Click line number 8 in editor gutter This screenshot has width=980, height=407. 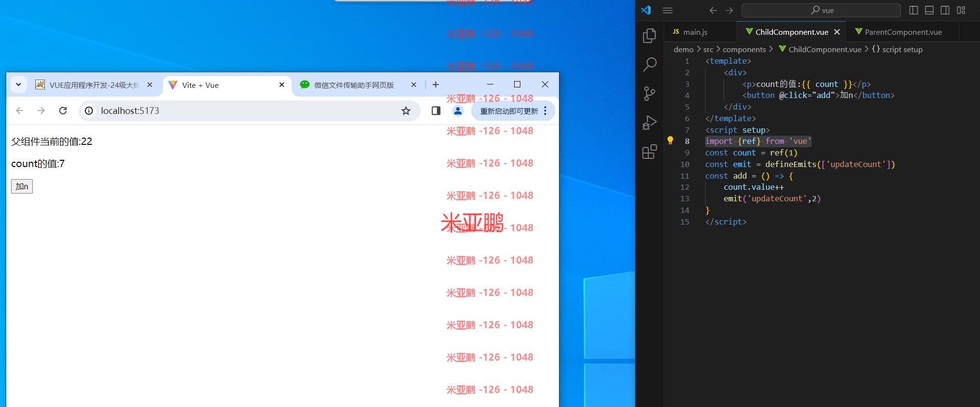click(x=687, y=141)
